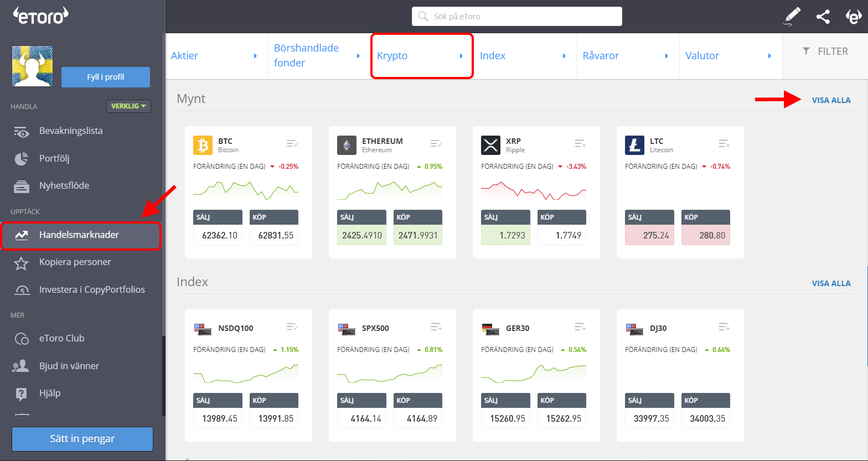This screenshot has height=461, width=868.
Task: Click the Bevakningslista eye icon
Action: (x=21, y=132)
